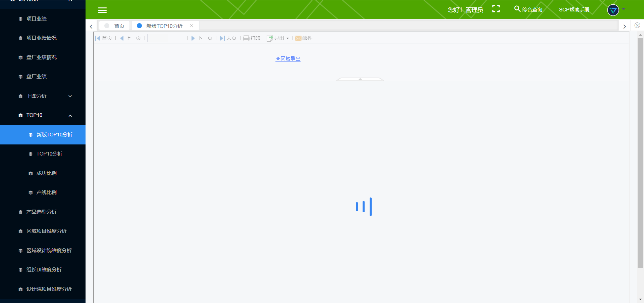Click the 您好! 管理员 greeting text
The image size is (644, 303).
[x=466, y=10]
